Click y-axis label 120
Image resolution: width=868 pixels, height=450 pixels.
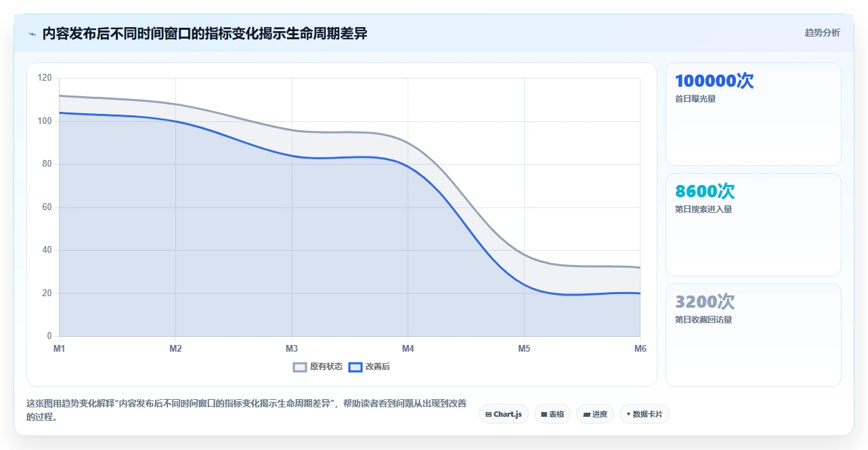point(45,78)
